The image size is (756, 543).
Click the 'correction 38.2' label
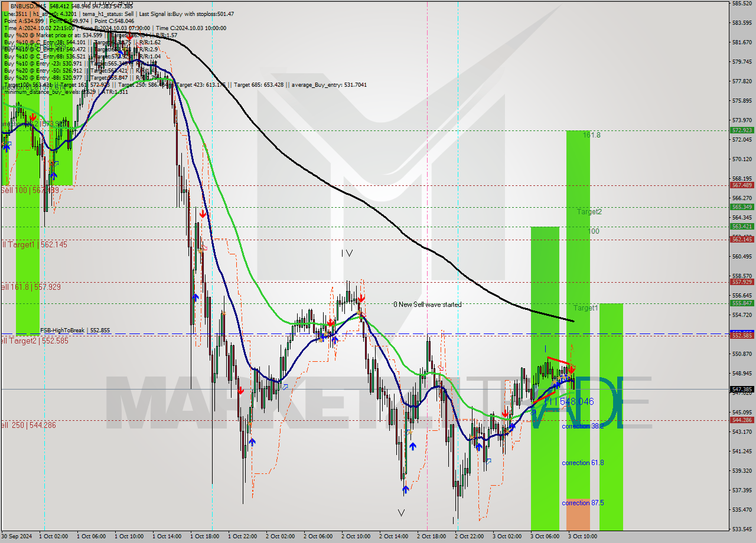click(583, 426)
